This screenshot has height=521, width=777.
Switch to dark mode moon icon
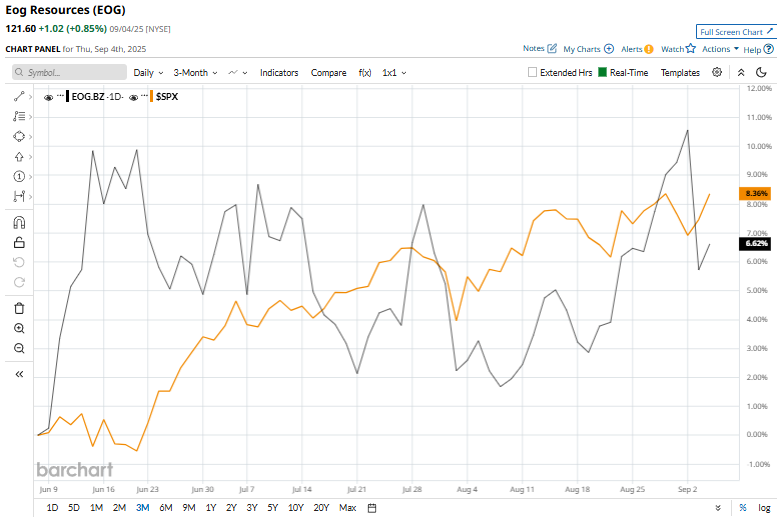tap(761, 72)
